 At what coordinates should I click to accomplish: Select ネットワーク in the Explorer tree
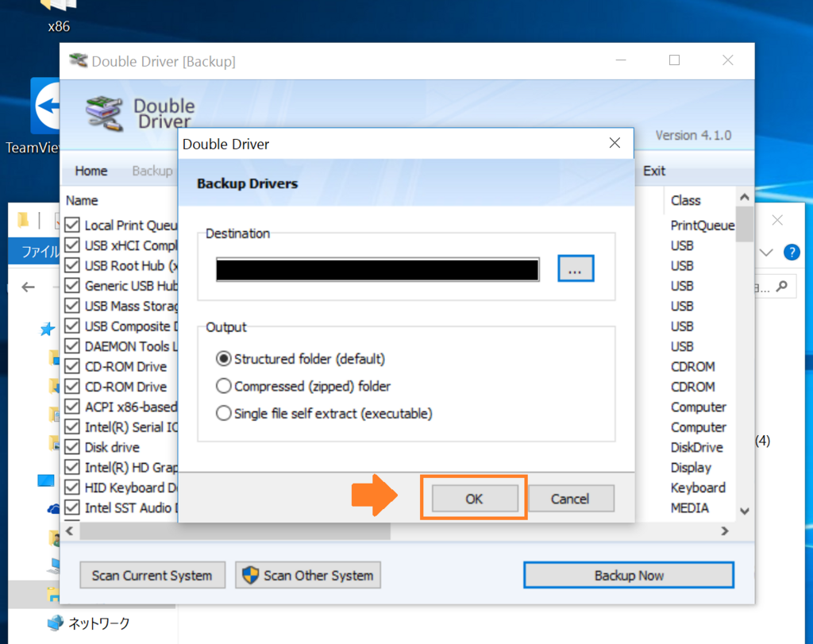[x=99, y=623]
